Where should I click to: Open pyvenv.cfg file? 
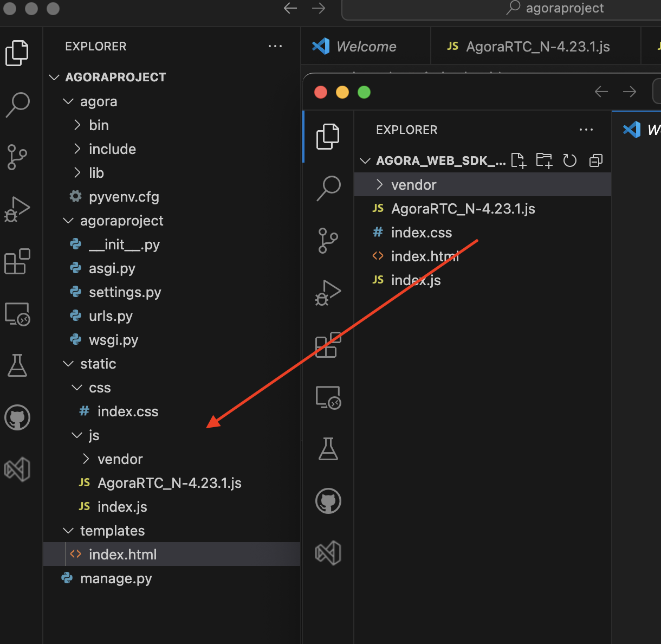click(171, 197)
